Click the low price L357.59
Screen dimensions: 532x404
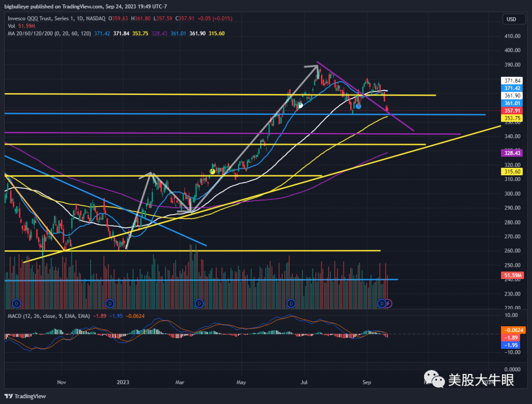163,19
